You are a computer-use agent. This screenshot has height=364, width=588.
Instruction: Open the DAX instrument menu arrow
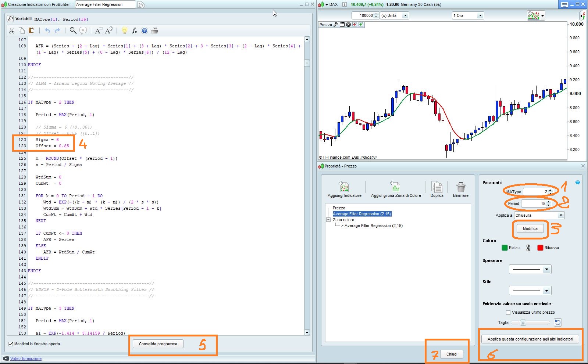pyautogui.click(x=327, y=5)
